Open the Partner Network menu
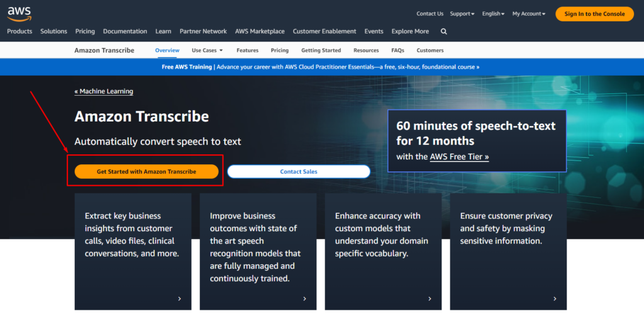This screenshot has height=318, width=644. coord(203,31)
